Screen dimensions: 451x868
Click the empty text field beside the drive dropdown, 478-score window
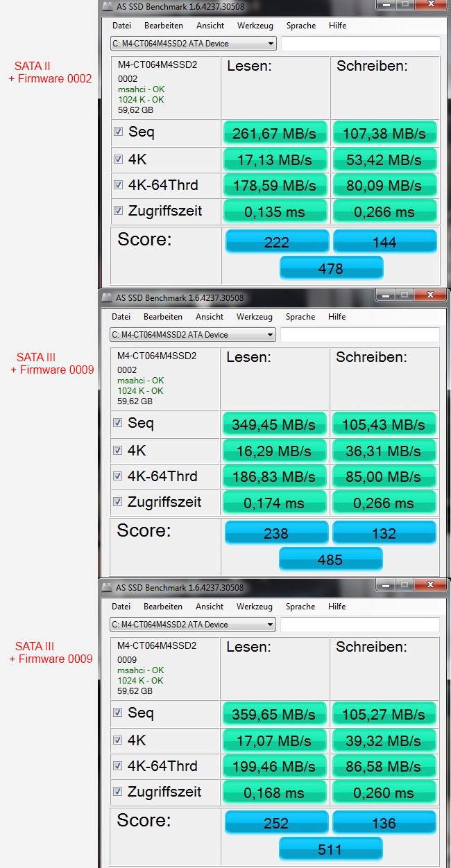click(360, 44)
